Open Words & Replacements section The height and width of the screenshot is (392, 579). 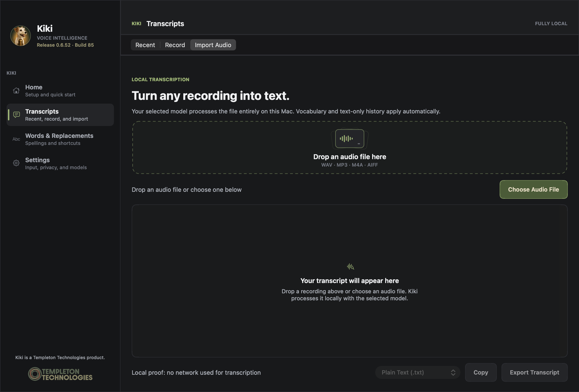[60, 139]
